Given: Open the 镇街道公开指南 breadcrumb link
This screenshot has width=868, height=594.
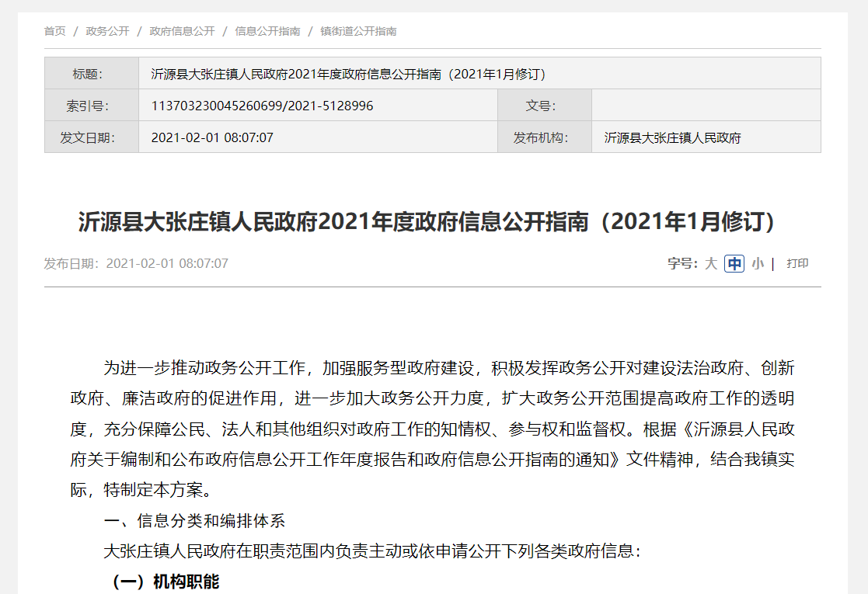Looking at the screenshot, I should pyautogui.click(x=358, y=31).
